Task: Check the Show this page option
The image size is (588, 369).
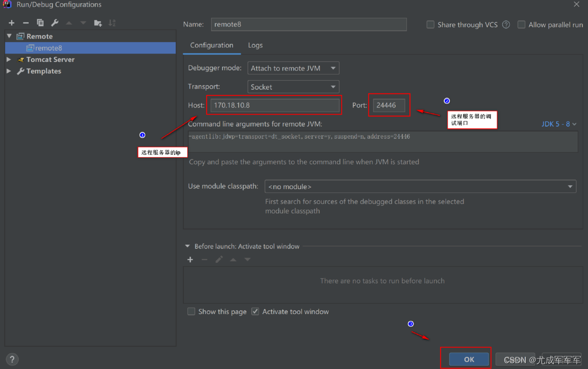Action: tap(191, 311)
